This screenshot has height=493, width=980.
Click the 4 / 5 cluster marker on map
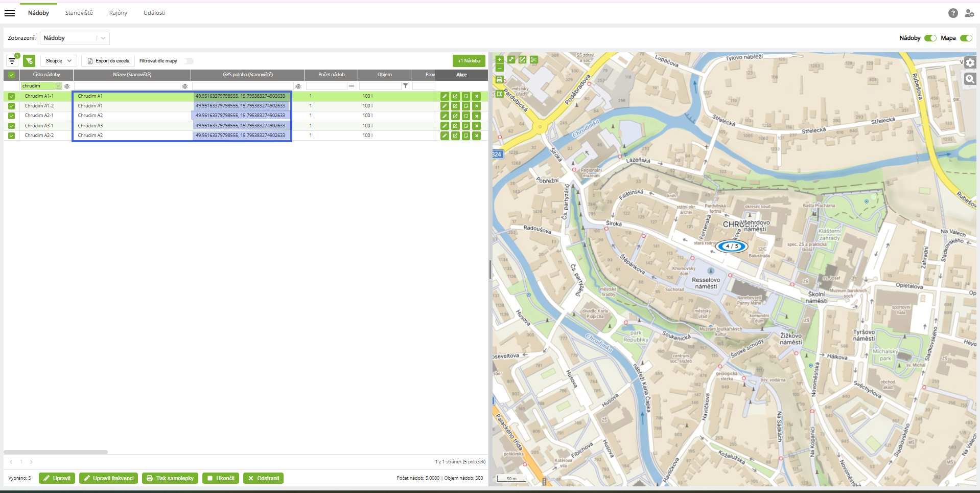pyautogui.click(x=732, y=246)
